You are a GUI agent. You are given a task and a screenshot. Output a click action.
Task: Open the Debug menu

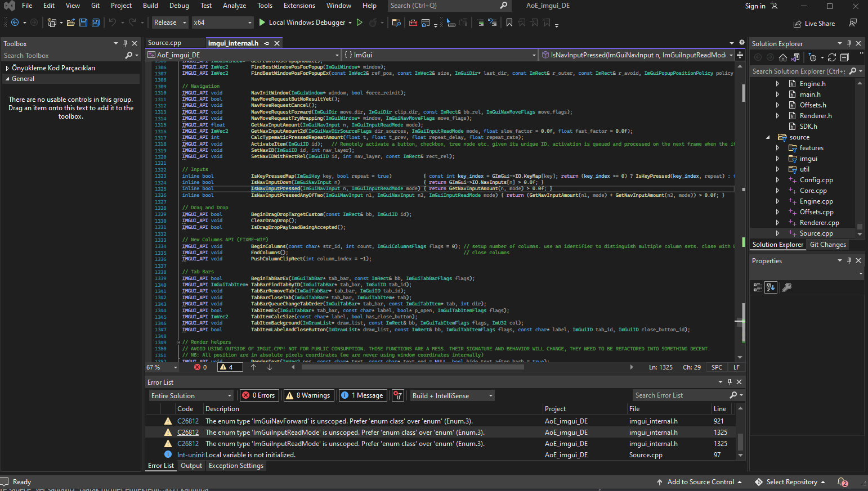pyautogui.click(x=179, y=6)
